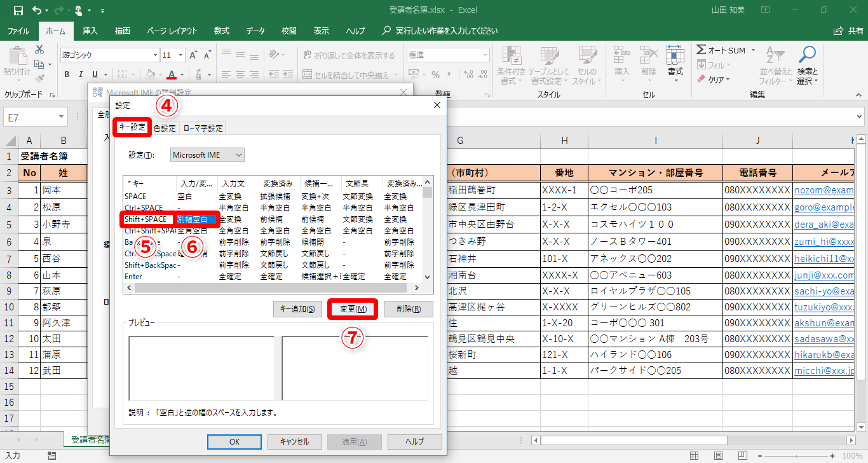
Task: Cut selection with the scissors icon
Action: pos(39,50)
